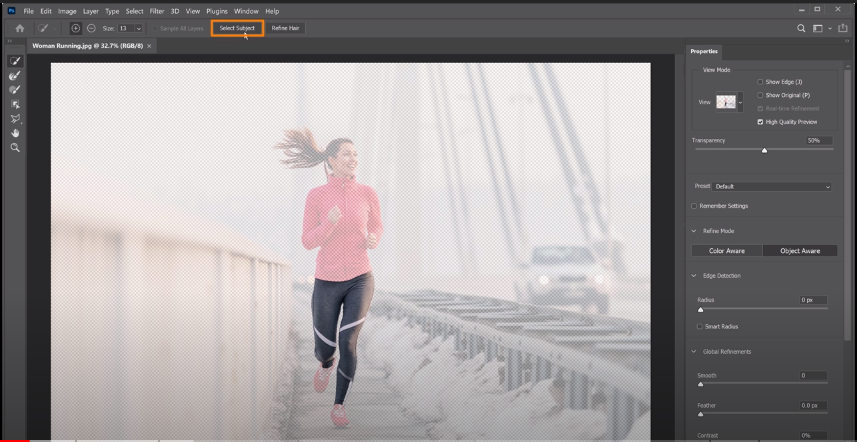Click the Select Subject button
Viewport: 857px width, 442px height.
point(237,28)
